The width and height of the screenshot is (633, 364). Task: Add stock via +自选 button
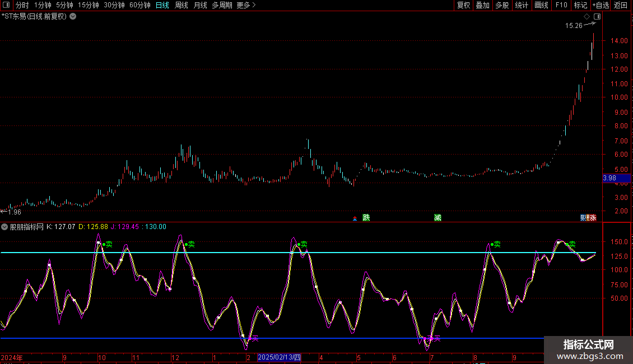point(601,5)
